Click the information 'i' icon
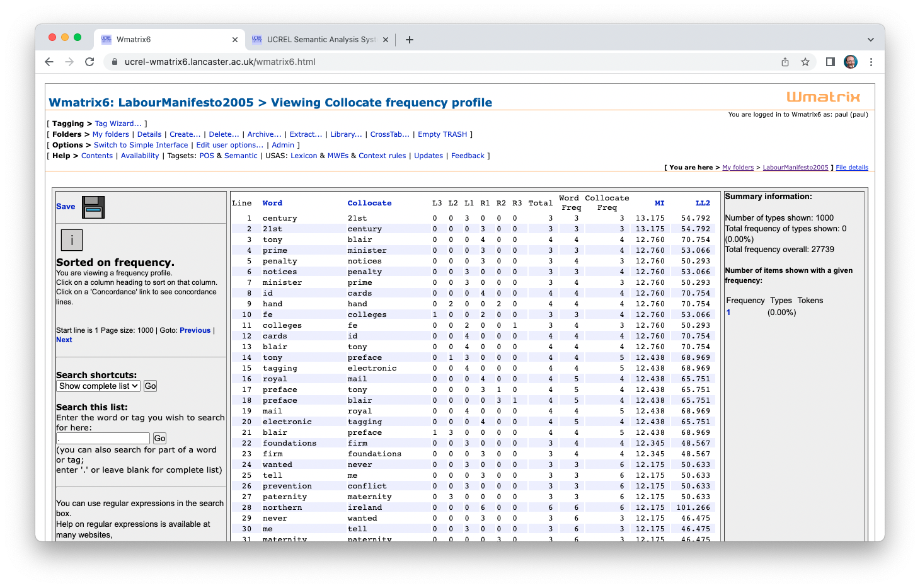 72,240
